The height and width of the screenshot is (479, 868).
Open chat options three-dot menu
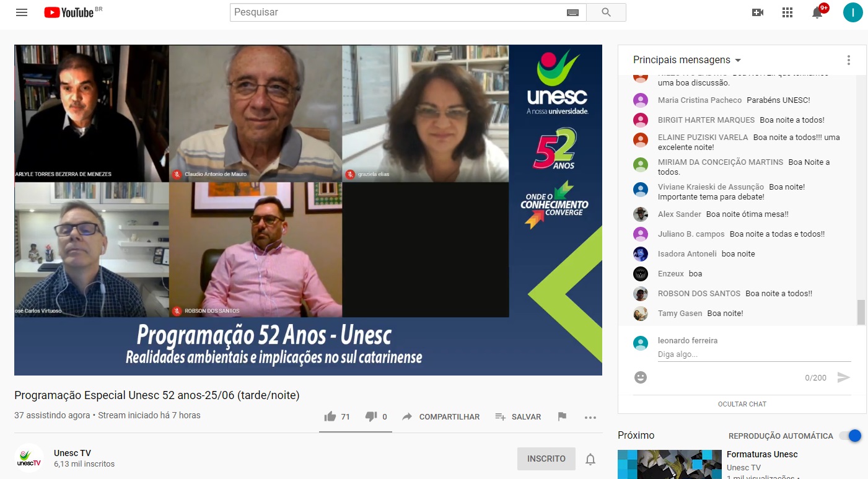[x=848, y=60]
